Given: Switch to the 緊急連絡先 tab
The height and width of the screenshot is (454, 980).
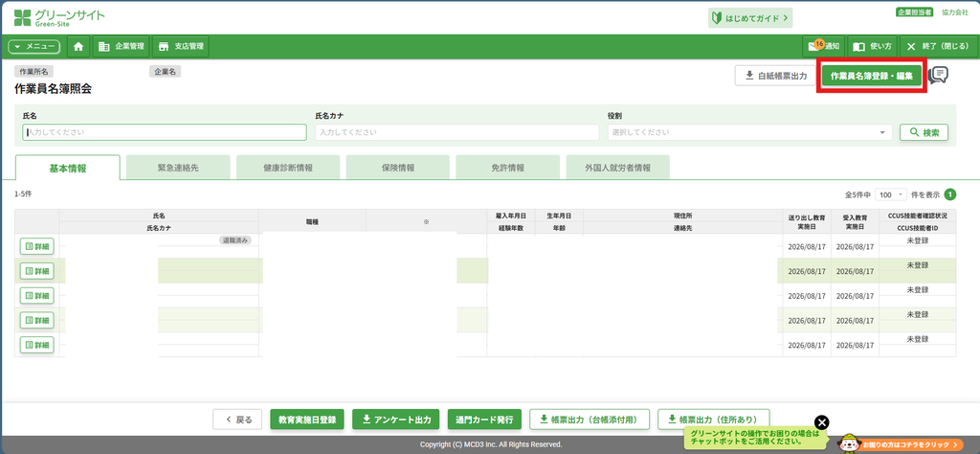Looking at the screenshot, I should (178, 168).
